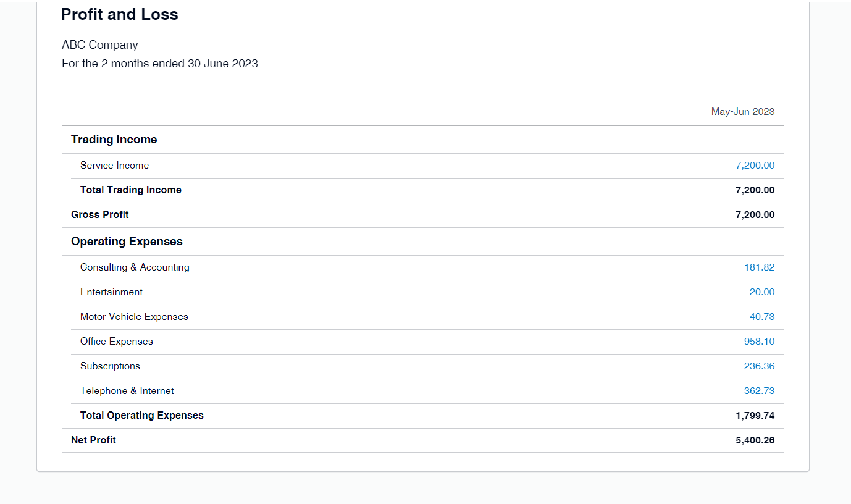Select the Entertainment account label
Viewport: 851px width, 504px height.
(111, 292)
